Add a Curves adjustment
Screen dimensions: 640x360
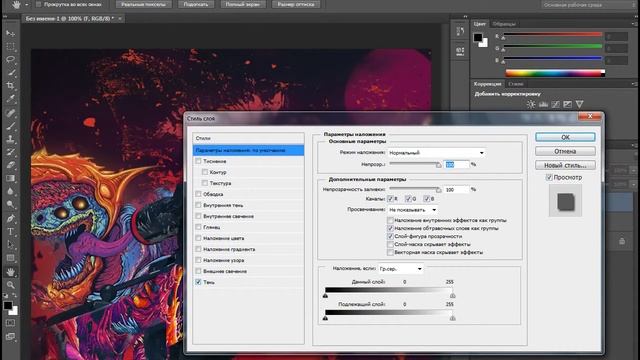point(555,104)
